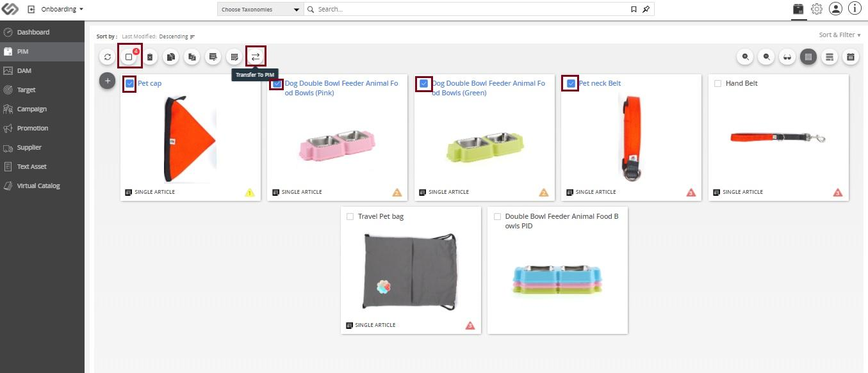The image size is (868, 373).
Task: Click the stacked bowls PID thumbnail image
Action: click(557, 280)
